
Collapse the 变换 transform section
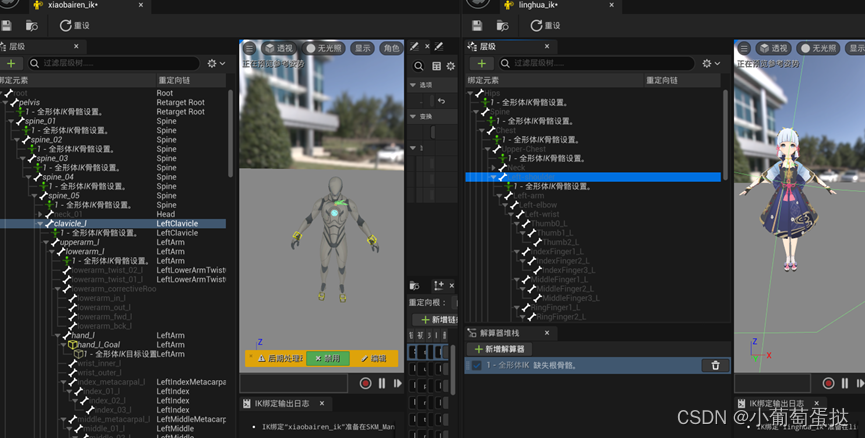pos(413,116)
